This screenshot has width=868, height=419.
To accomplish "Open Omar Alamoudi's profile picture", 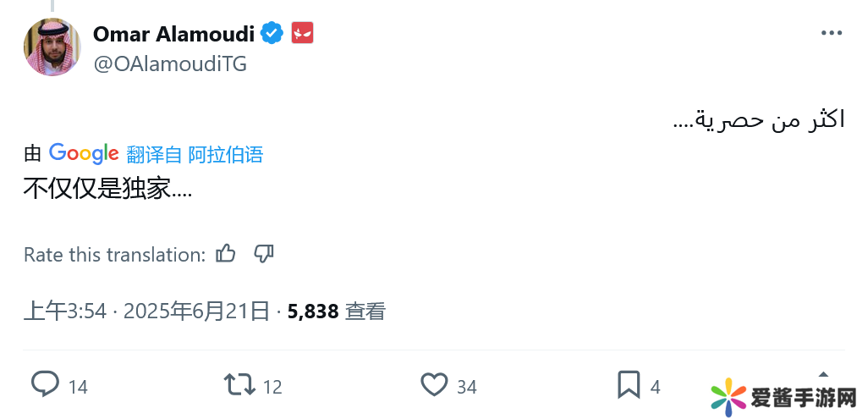I will tap(52, 47).
